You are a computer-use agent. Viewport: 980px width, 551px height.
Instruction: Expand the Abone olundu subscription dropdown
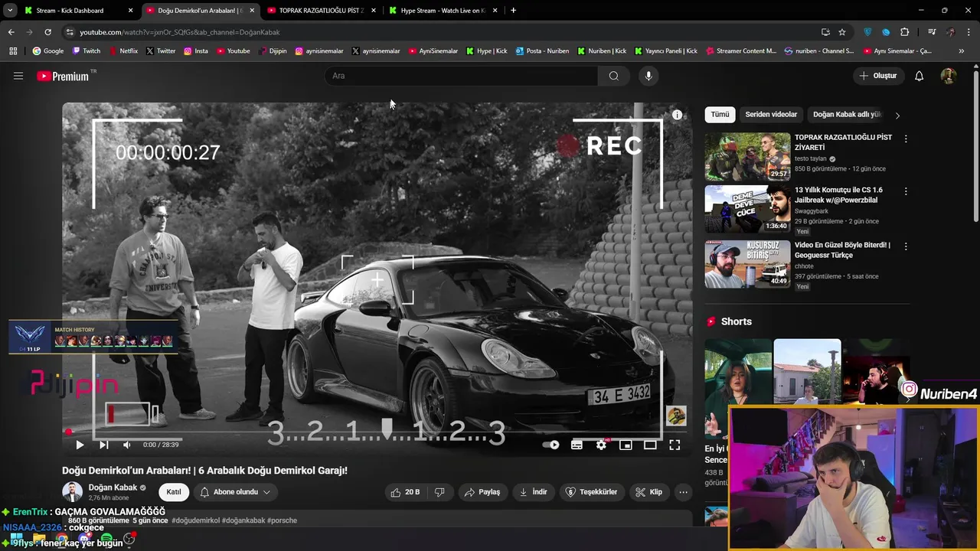pos(235,492)
